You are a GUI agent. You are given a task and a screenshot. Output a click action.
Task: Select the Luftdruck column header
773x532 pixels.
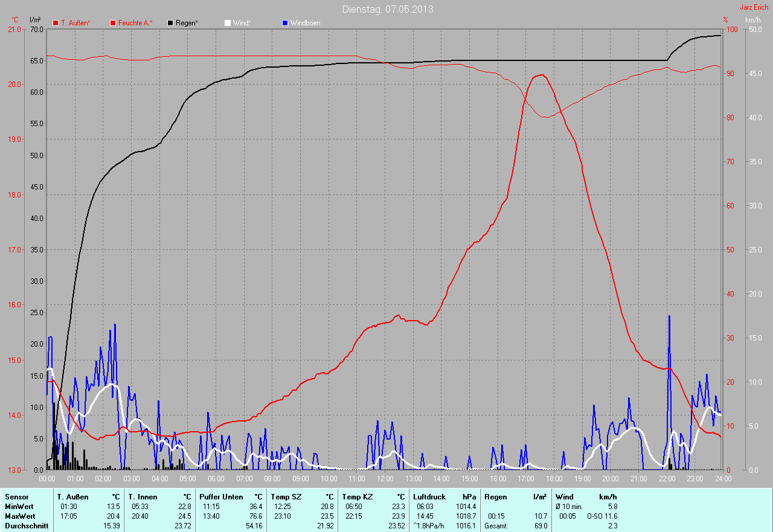[x=429, y=497]
